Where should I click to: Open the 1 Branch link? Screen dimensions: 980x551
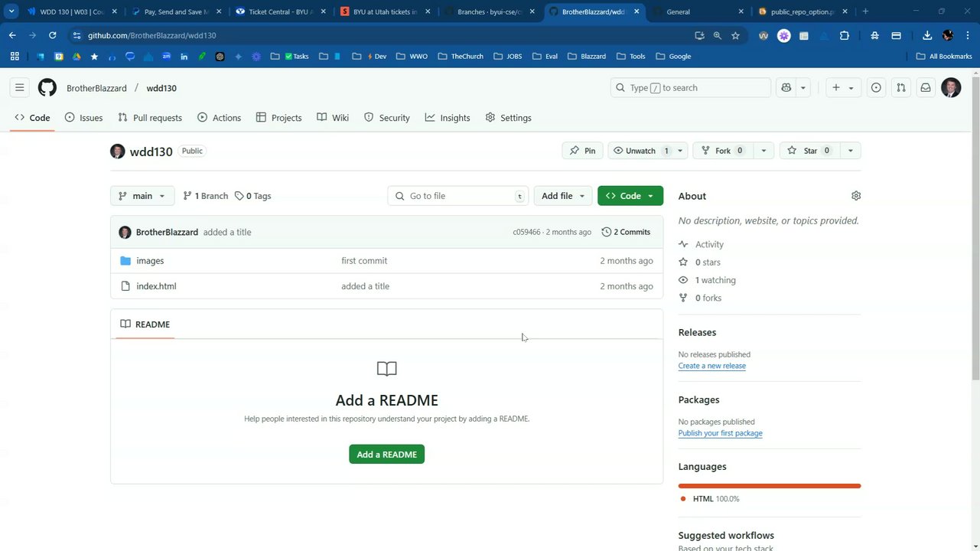206,196
